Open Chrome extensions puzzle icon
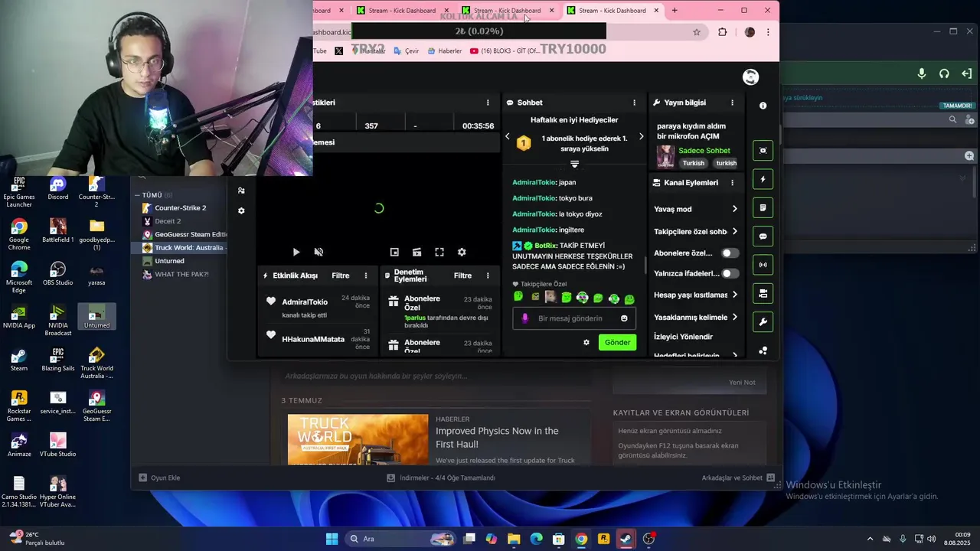980x551 pixels. [722, 32]
